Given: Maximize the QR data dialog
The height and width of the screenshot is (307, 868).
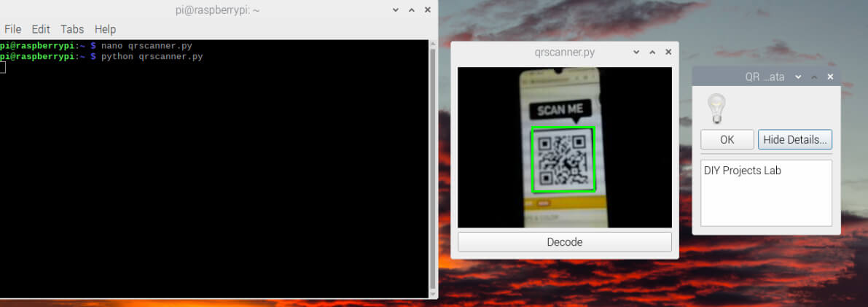Looking at the screenshot, I should (814, 77).
